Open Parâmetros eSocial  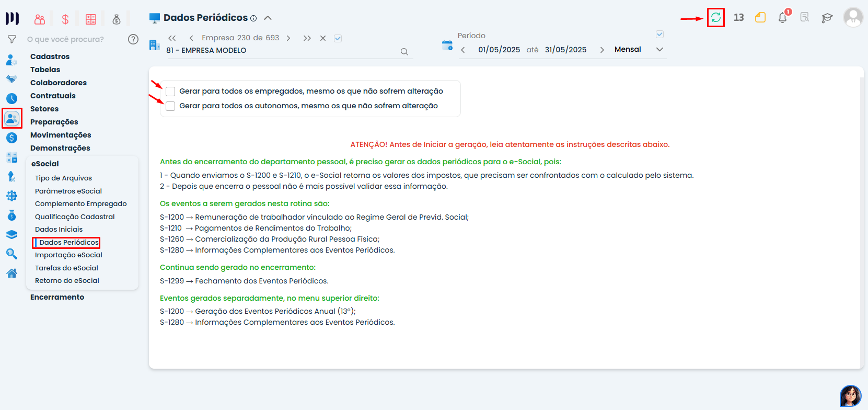point(68,191)
